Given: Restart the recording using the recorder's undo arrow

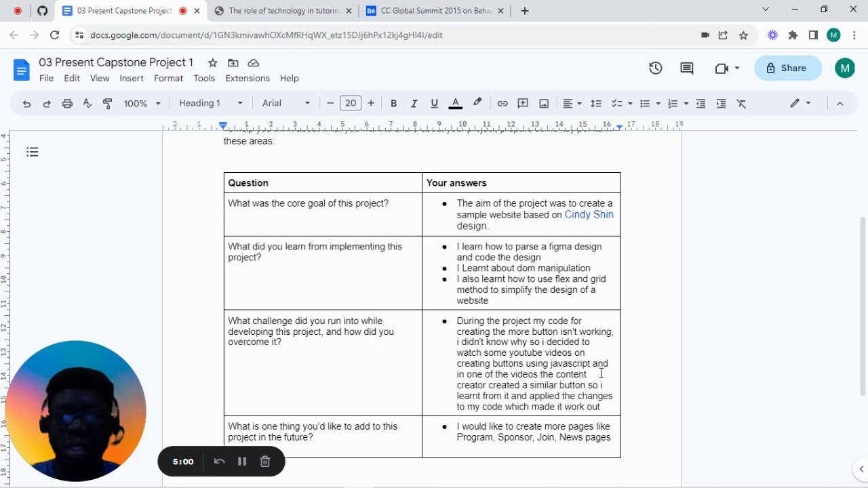Looking at the screenshot, I should click(x=219, y=462).
